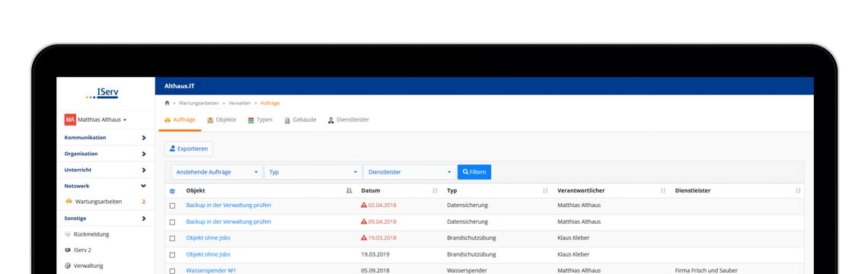868x274 pixels.
Task: Check the row dated 09.04.2018
Action: click(x=172, y=222)
